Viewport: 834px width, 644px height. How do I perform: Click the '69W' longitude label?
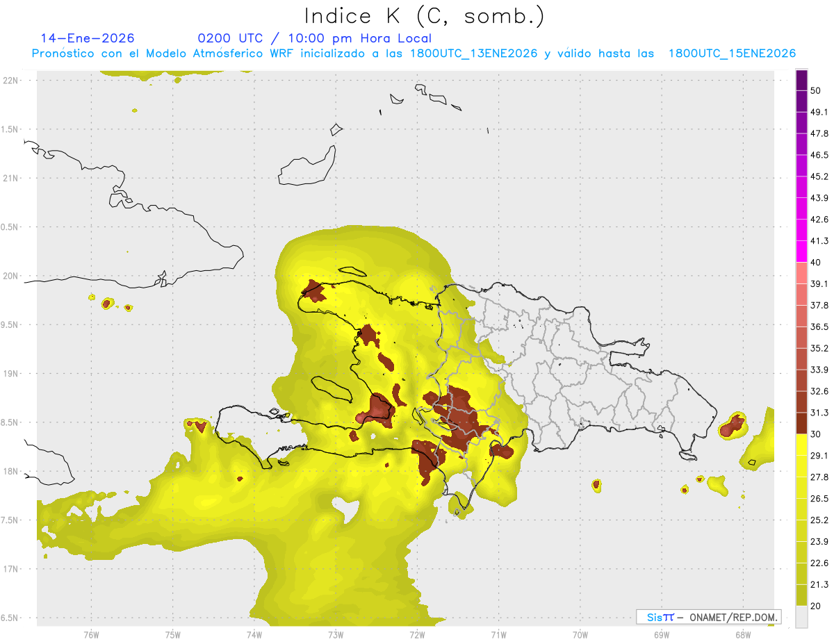point(661,634)
